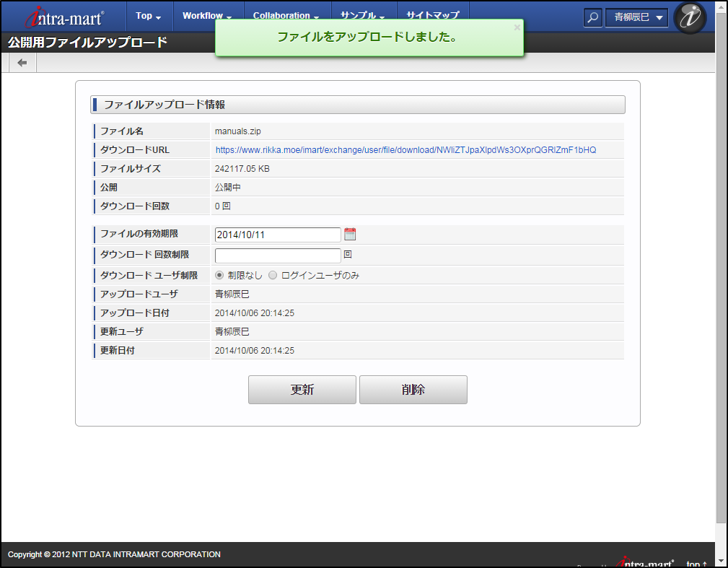728x568 pixels.
Task: Dismiss the upload success notification
Action: 517,27
